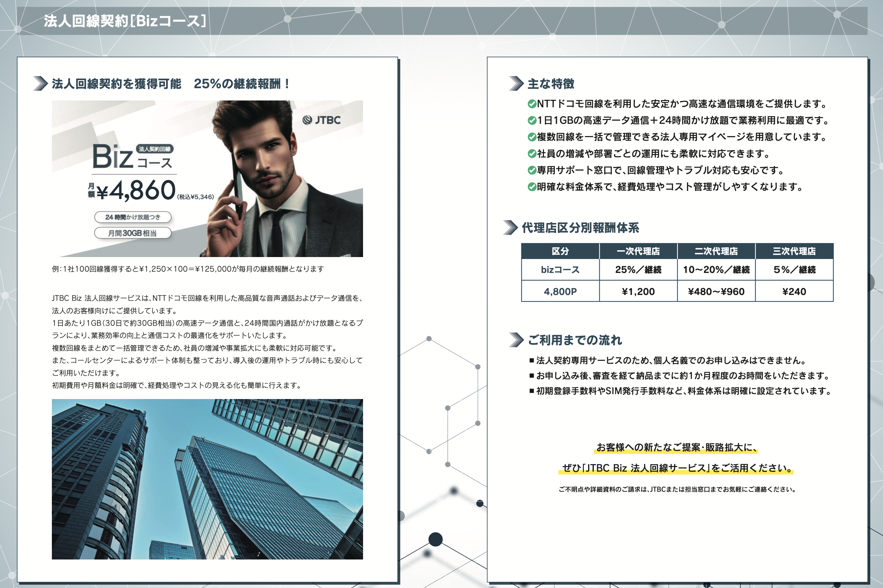Click the chevron icon beside 主な特徴
The width and height of the screenshot is (883, 588).
[x=516, y=83]
